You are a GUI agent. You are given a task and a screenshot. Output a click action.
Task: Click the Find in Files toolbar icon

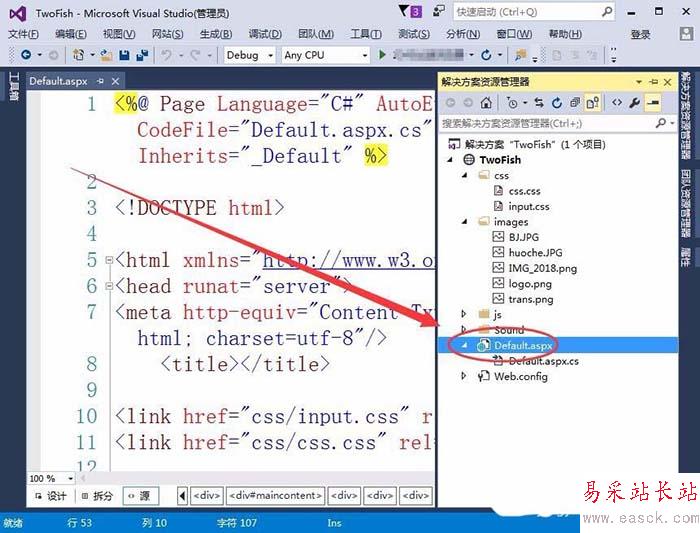tap(520, 55)
